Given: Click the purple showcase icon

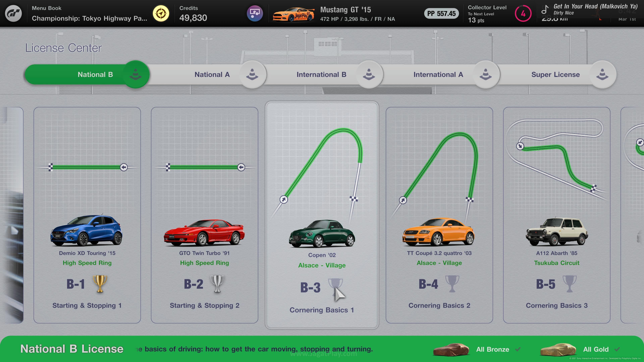Looking at the screenshot, I should pos(255,13).
